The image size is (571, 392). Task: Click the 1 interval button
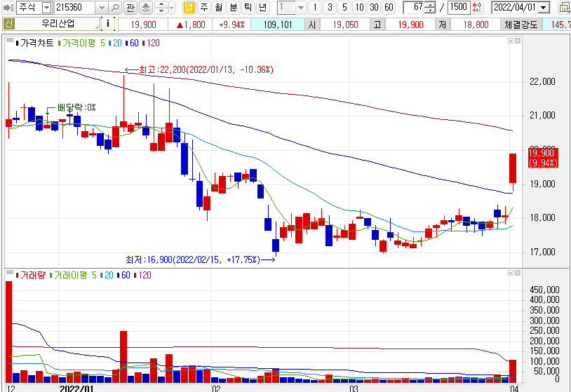315,7
